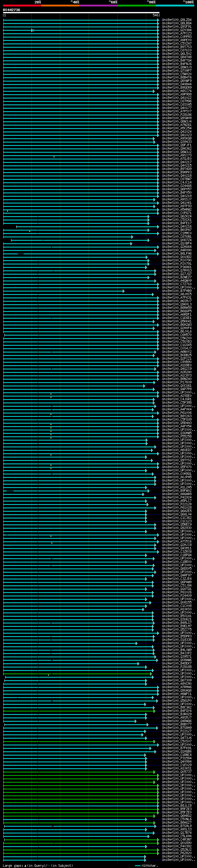This screenshot has height=868, width=197.
Task: Click the alignment bar for UniRef100_Q9LZD4
Action: click(x=81, y=20)
